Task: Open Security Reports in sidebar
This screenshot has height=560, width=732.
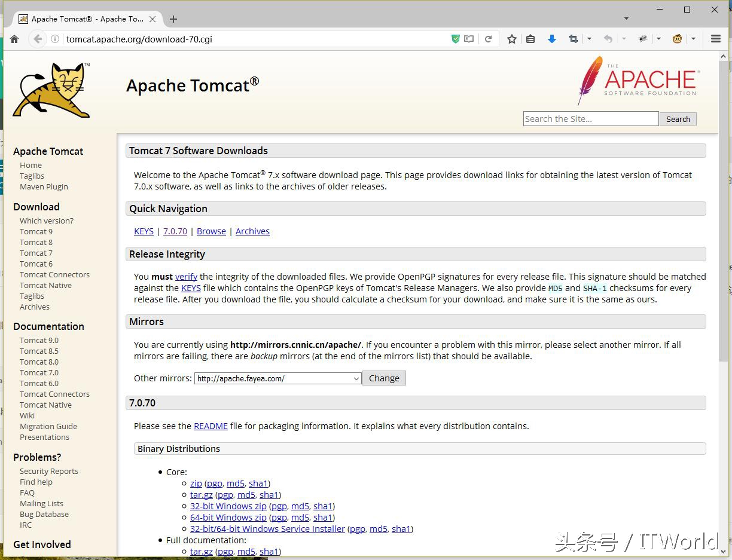Action: [49, 471]
